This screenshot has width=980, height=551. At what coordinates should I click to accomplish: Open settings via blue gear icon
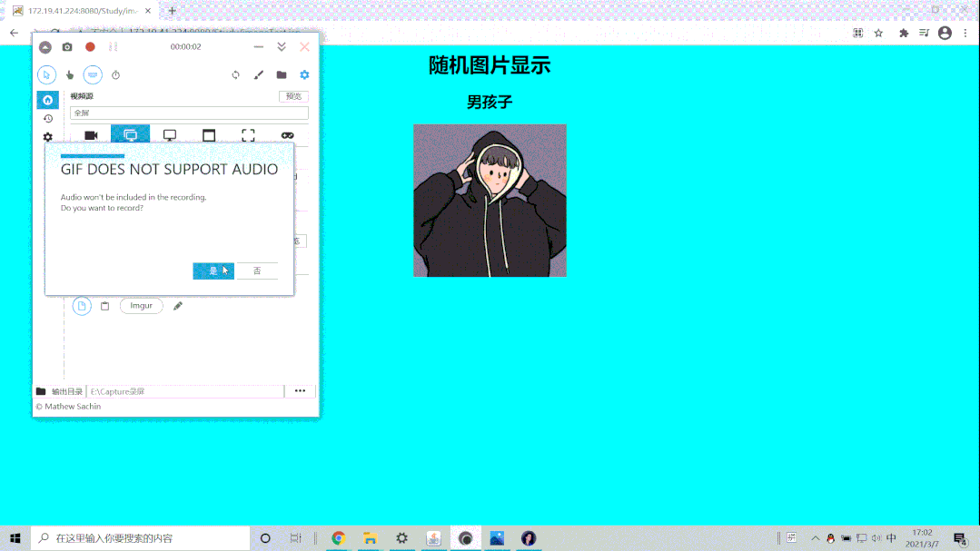point(304,75)
